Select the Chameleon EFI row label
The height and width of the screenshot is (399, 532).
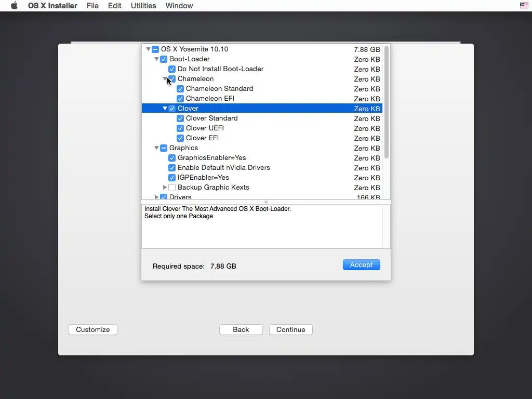(x=210, y=98)
